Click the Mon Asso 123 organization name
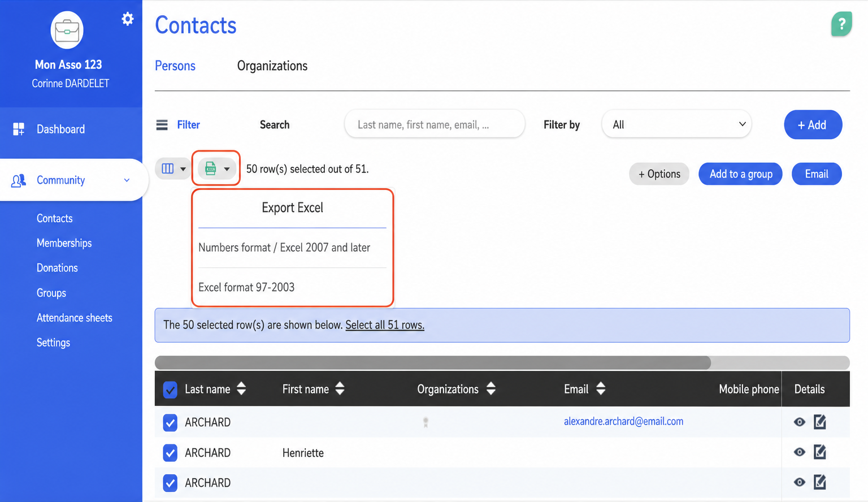This screenshot has height=502, width=868. tap(68, 64)
